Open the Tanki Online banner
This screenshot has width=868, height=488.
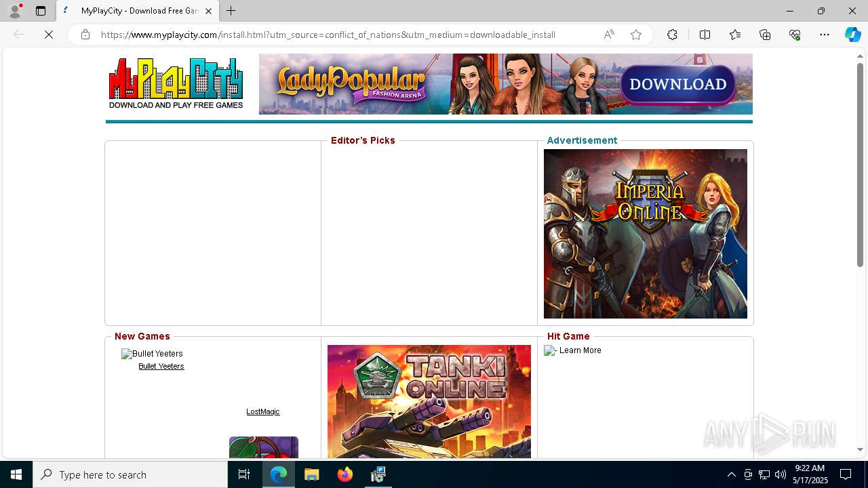pos(429,401)
